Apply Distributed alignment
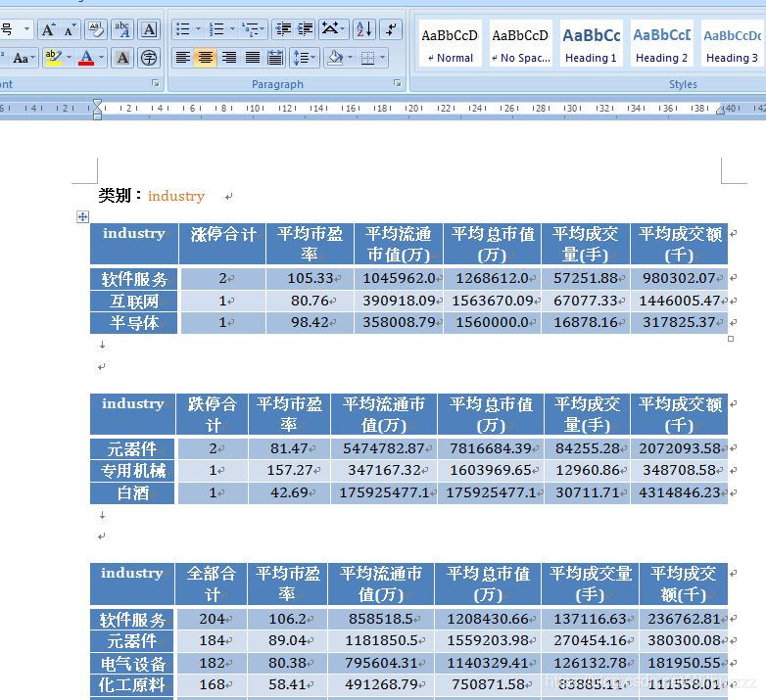This screenshot has width=766, height=700. pos(275,58)
